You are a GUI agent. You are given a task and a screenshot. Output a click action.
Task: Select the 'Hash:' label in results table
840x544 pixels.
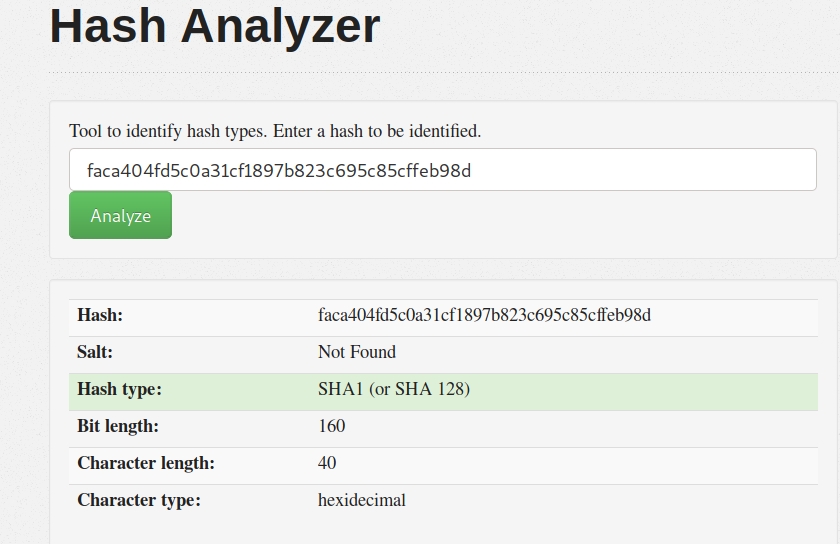(100, 315)
